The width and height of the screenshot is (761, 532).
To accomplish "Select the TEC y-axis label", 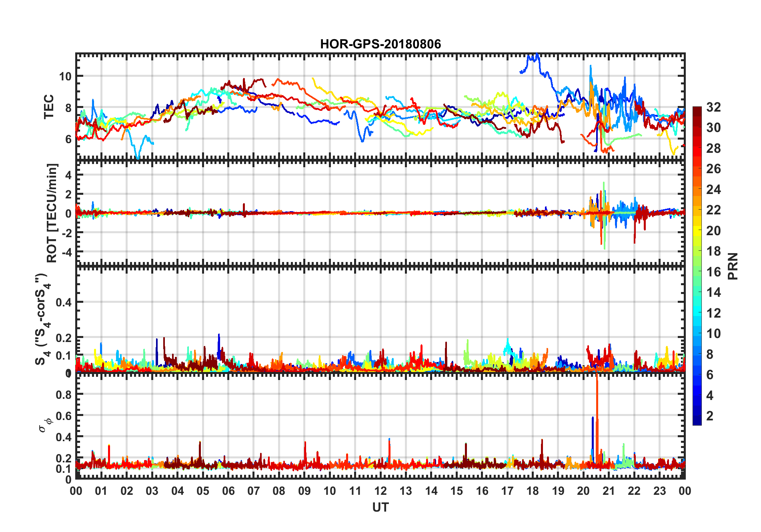I will (49, 107).
